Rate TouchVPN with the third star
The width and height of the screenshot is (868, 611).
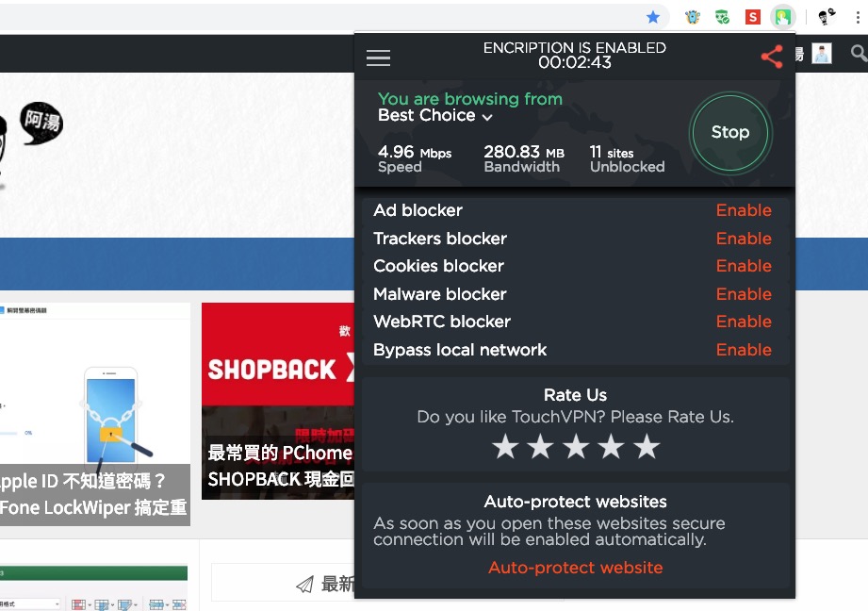coord(576,446)
